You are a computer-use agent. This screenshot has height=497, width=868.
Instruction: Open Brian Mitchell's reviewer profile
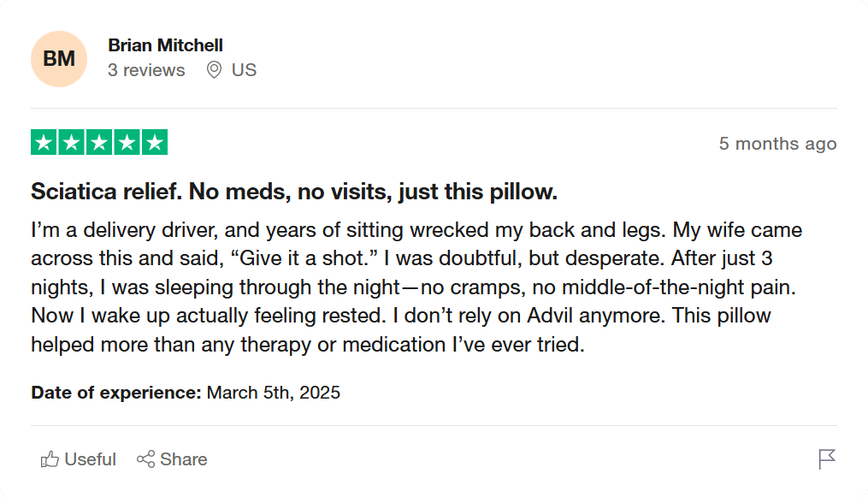coord(165,45)
